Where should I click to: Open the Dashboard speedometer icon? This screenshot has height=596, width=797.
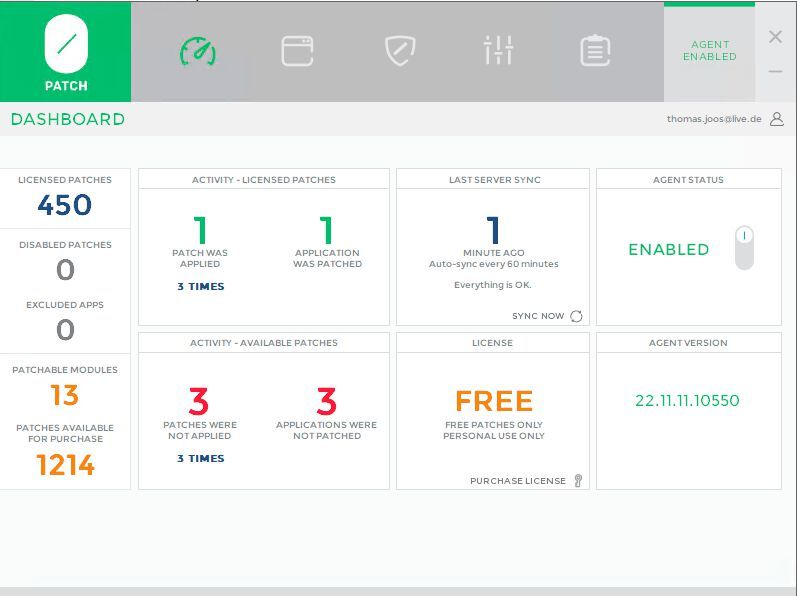click(198, 51)
